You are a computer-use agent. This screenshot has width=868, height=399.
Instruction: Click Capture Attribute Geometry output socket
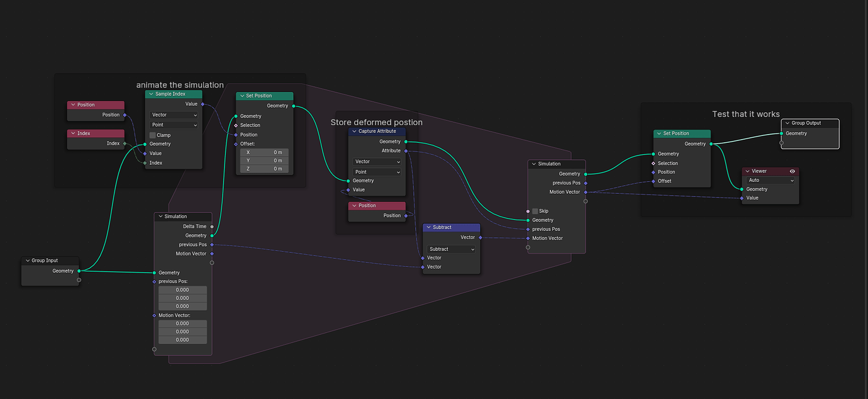[406, 142]
